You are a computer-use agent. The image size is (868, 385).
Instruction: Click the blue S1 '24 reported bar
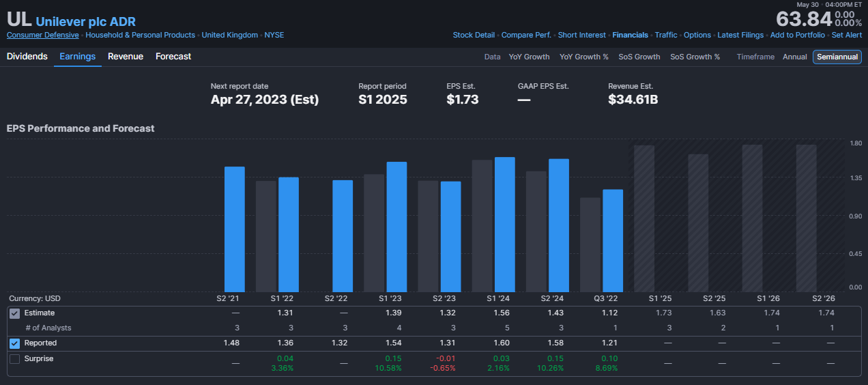(x=505, y=225)
